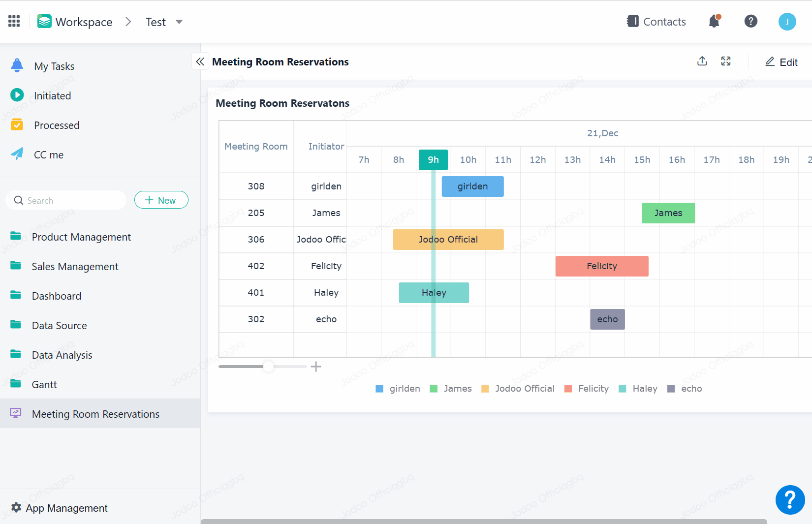The height and width of the screenshot is (524, 812).
Task: Open the help question mark in top bar
Action: click(x=750, y=21)
